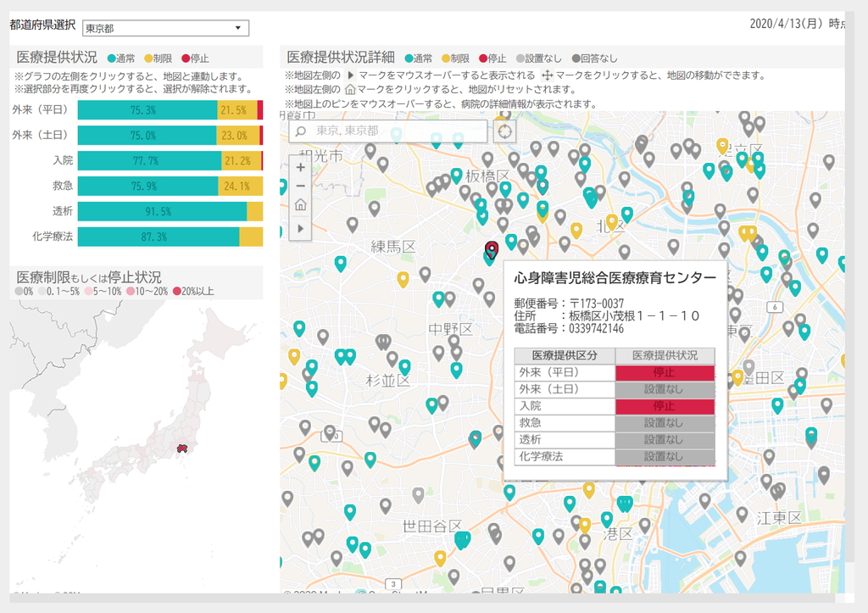Click the arrow to expand the map control panel
Screen dimensions: 868x613
point(301,227)
